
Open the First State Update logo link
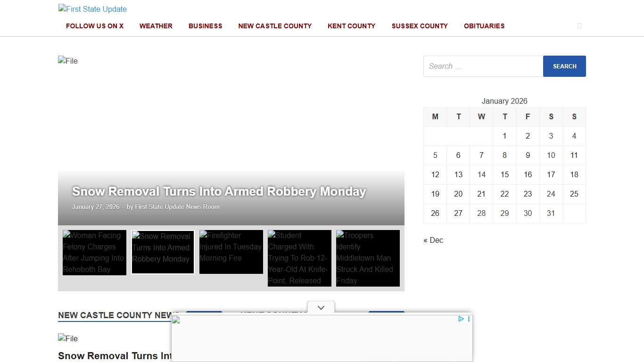92,9
